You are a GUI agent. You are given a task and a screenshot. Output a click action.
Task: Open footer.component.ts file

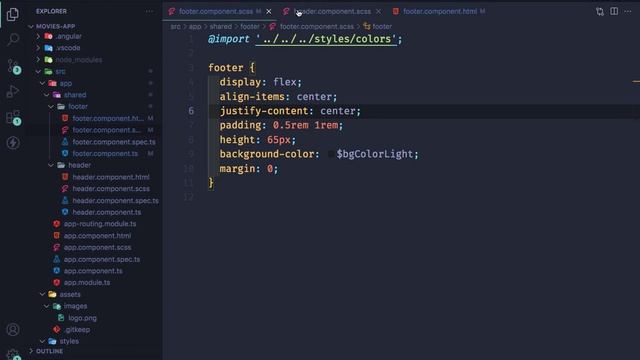105,154
